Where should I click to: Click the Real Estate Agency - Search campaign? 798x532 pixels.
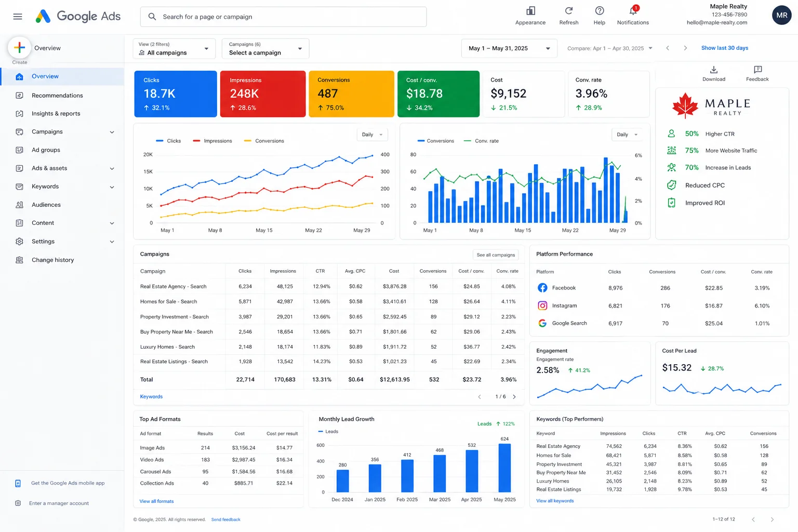[x=173, y=286]
